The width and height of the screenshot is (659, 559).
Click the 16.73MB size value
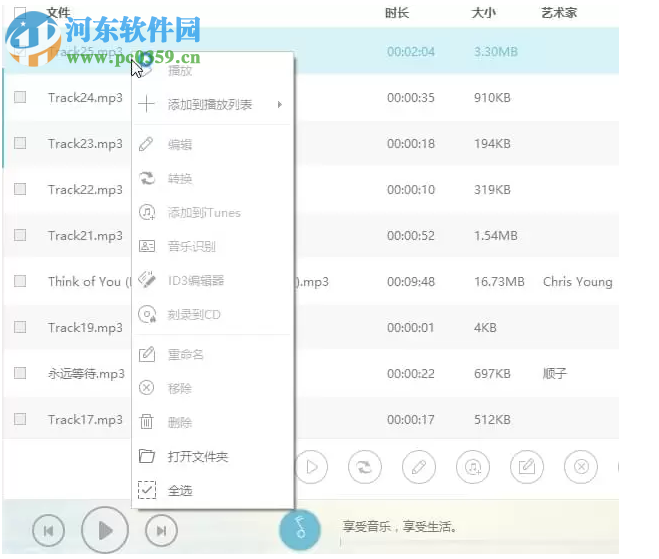coord(499,282)
